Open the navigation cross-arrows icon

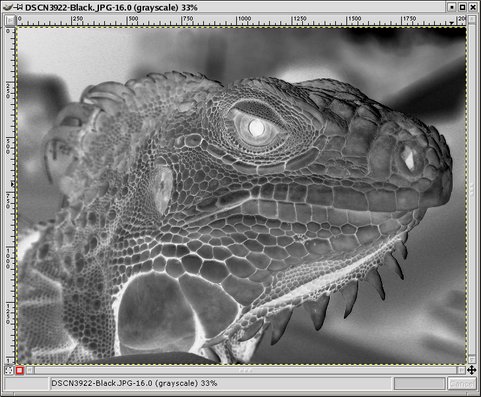(471, 370)
